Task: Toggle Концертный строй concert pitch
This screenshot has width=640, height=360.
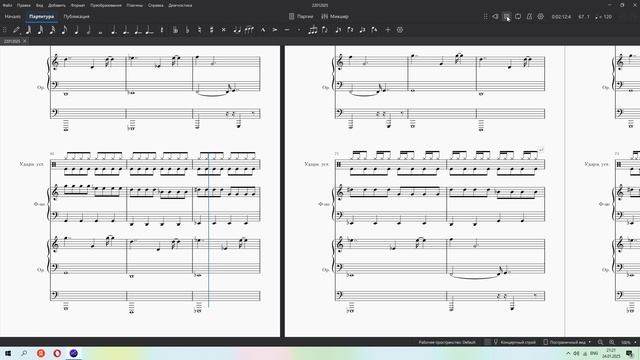Action: point(515,342)
